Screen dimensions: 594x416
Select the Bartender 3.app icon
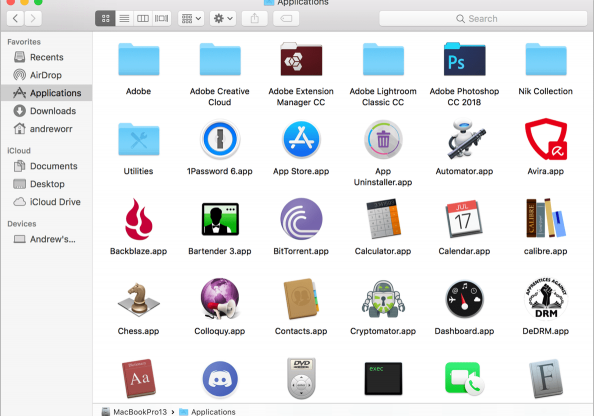[220, 219]
